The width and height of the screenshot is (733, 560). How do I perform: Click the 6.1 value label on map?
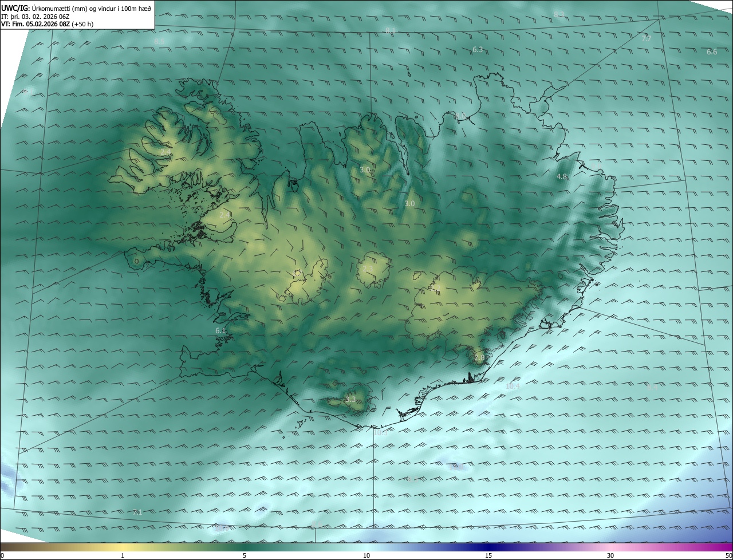pos(220,330)
